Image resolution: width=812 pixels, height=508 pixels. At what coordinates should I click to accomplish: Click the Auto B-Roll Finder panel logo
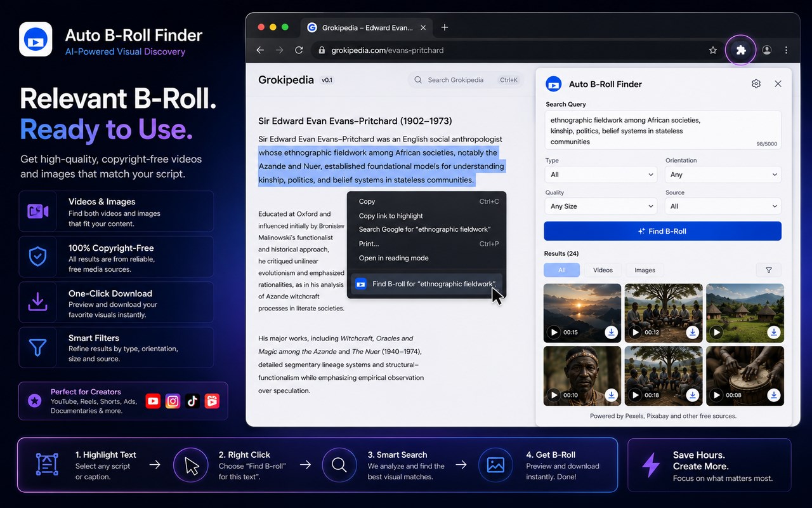(x=554, y=84)
